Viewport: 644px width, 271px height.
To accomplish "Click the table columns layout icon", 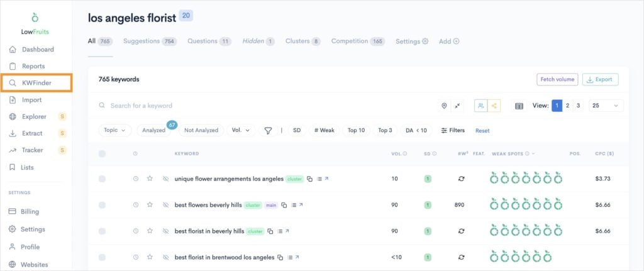I will click(519, 106).
